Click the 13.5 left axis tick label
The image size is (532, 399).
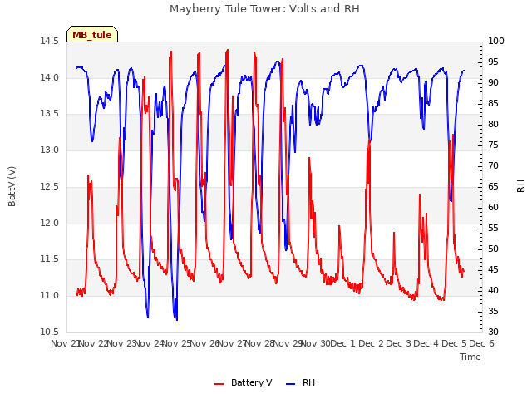pos(49,113)
